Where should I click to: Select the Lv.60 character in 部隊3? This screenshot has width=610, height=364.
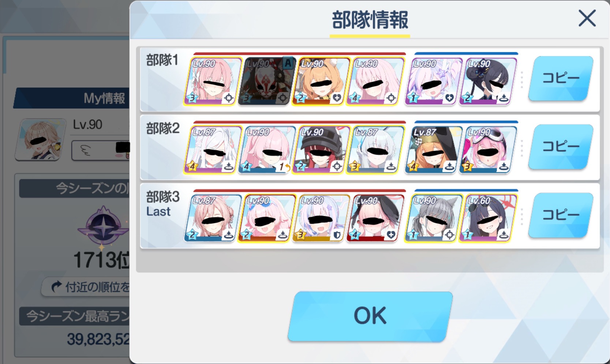point(489,218)
